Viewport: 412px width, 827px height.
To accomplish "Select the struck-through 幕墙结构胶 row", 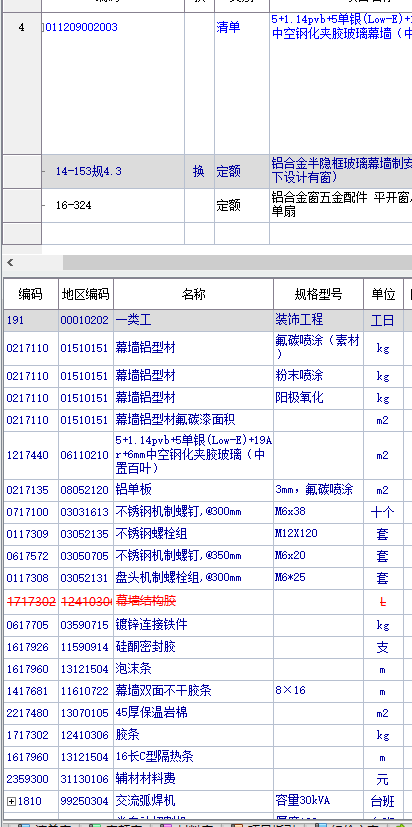I will 206,601.
